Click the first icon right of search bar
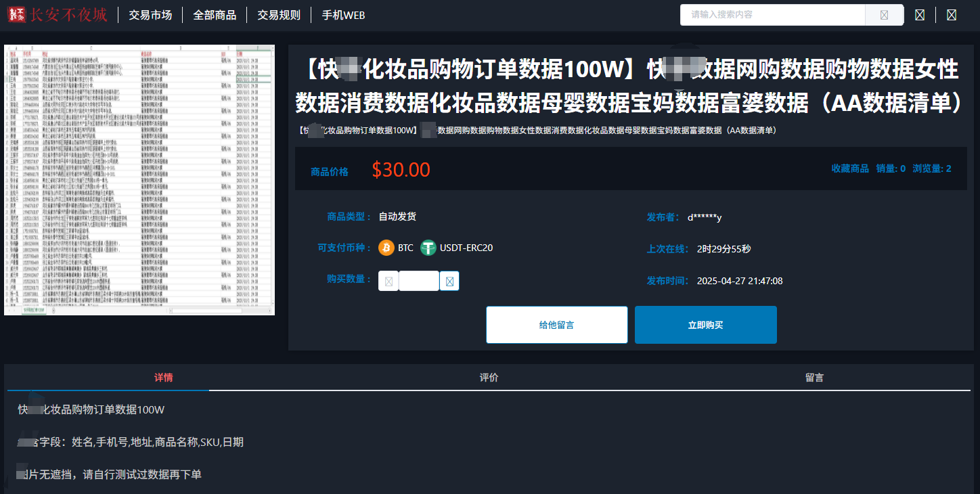The image size is (980, 494). click(x=919, y=15)
